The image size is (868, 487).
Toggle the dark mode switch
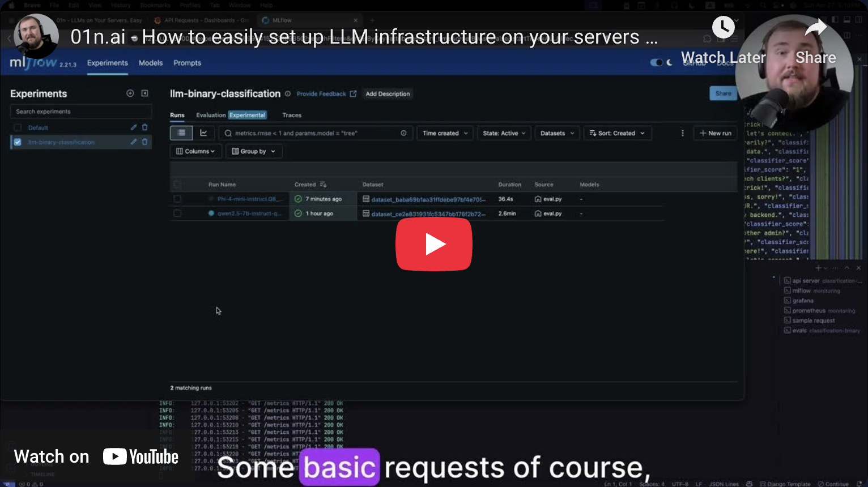click(x=657, y=63)
